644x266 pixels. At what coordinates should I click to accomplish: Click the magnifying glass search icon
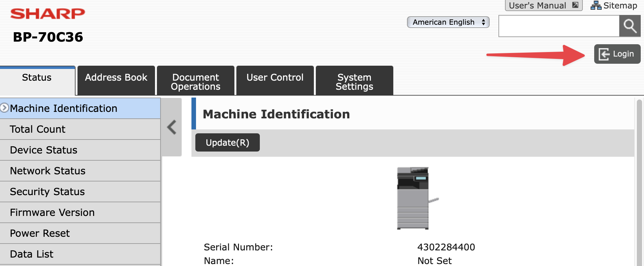click(630, 26)
